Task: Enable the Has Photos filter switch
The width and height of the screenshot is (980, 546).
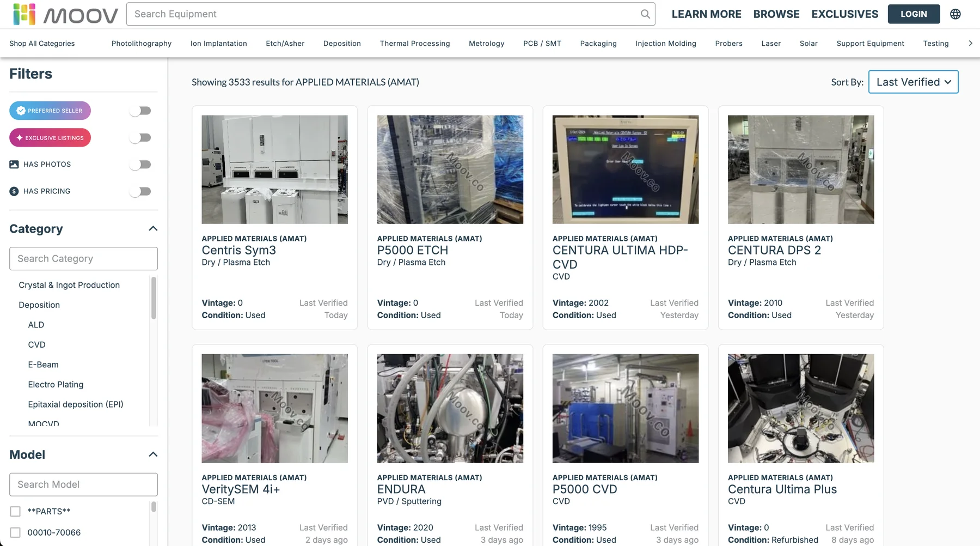Action: coord(140,165)
